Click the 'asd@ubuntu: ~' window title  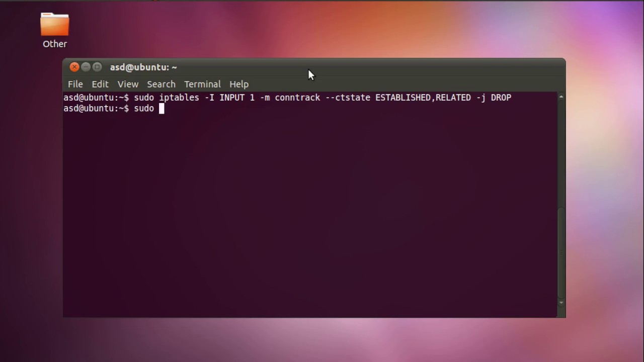(143, 67)
